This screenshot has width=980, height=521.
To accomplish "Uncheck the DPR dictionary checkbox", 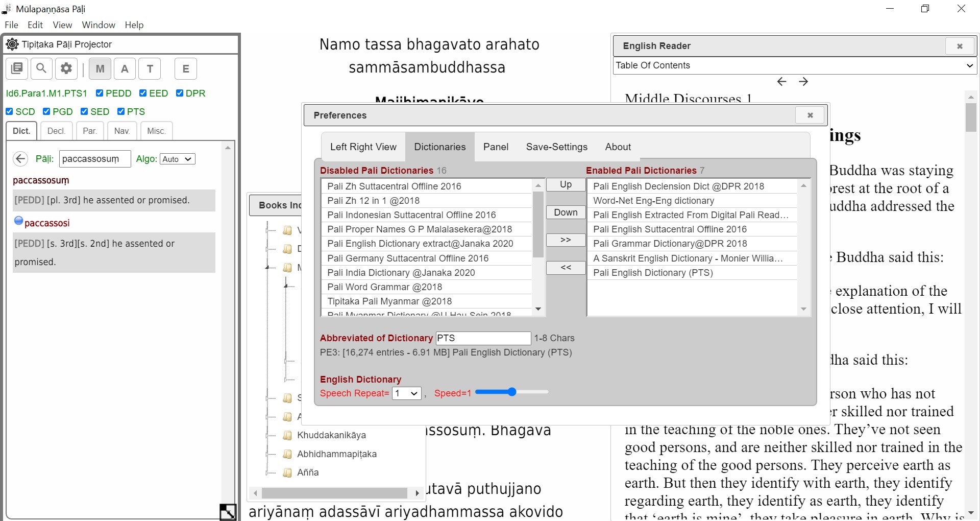I will pyautogui.click(x=180, y=93).
